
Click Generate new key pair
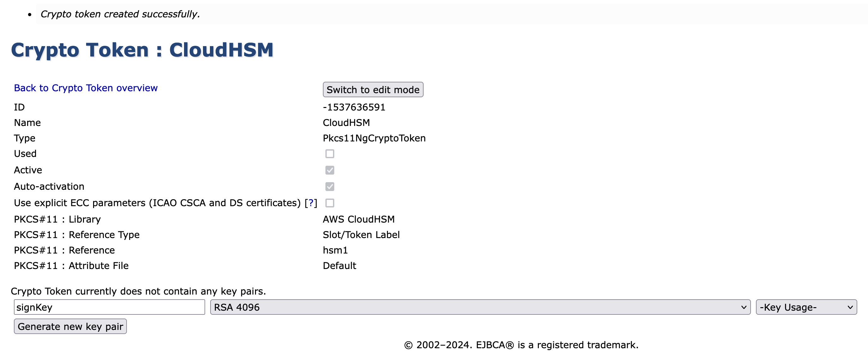(x=70, y=326)
